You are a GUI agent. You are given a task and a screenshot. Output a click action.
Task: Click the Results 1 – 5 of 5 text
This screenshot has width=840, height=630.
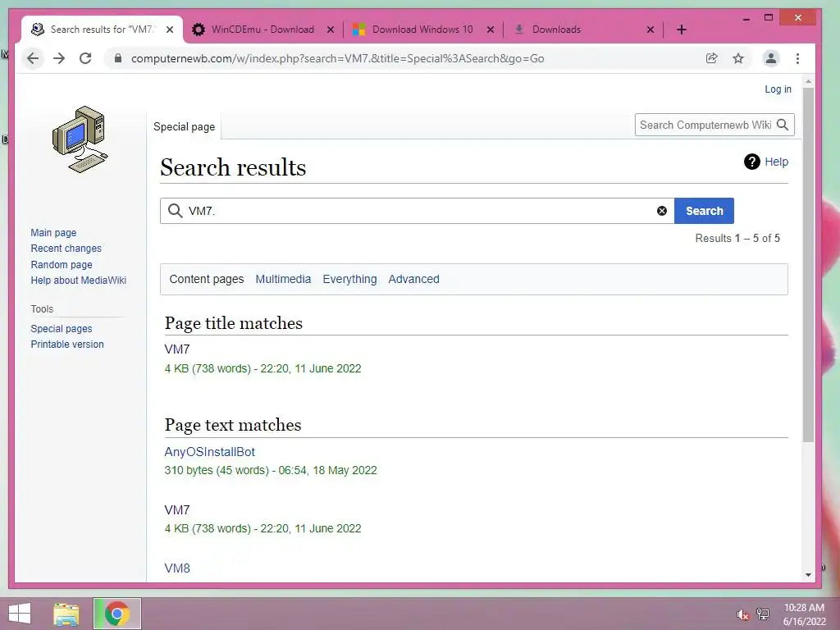[x=737, y=239]
